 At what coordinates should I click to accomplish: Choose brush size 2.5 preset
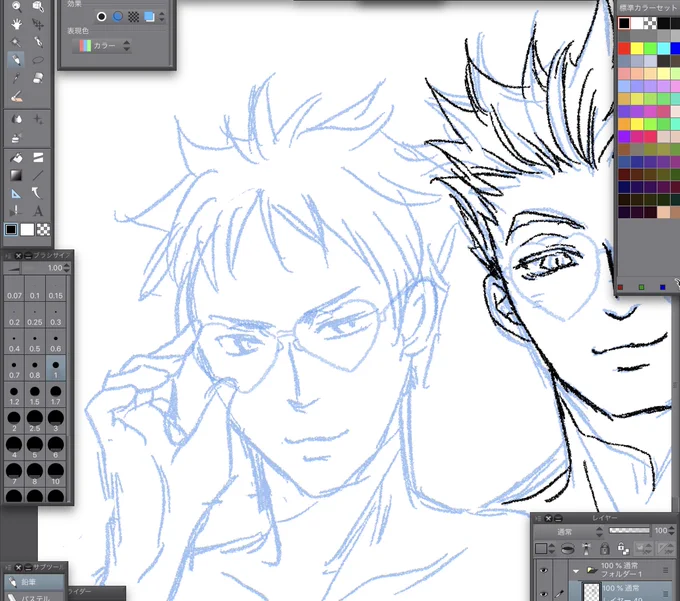35,421
